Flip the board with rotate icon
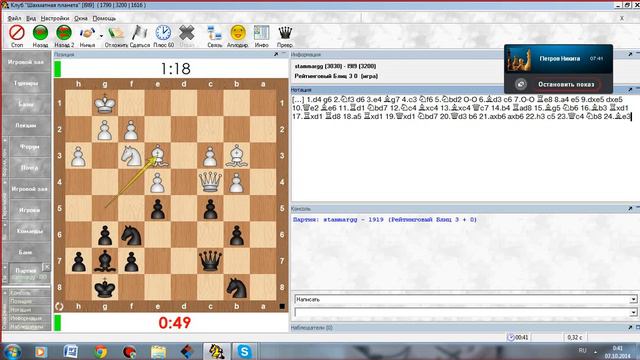The height and width of the screenshot is (360, 640). click(x=59, y=306)
